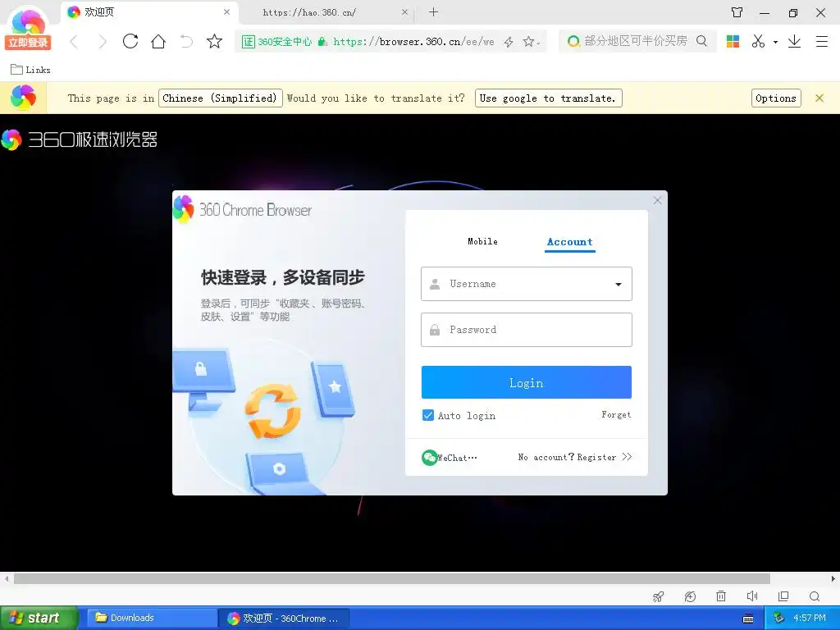Go to the home page icon
This screenshot has height=630, width=840.
coord(158,41)
